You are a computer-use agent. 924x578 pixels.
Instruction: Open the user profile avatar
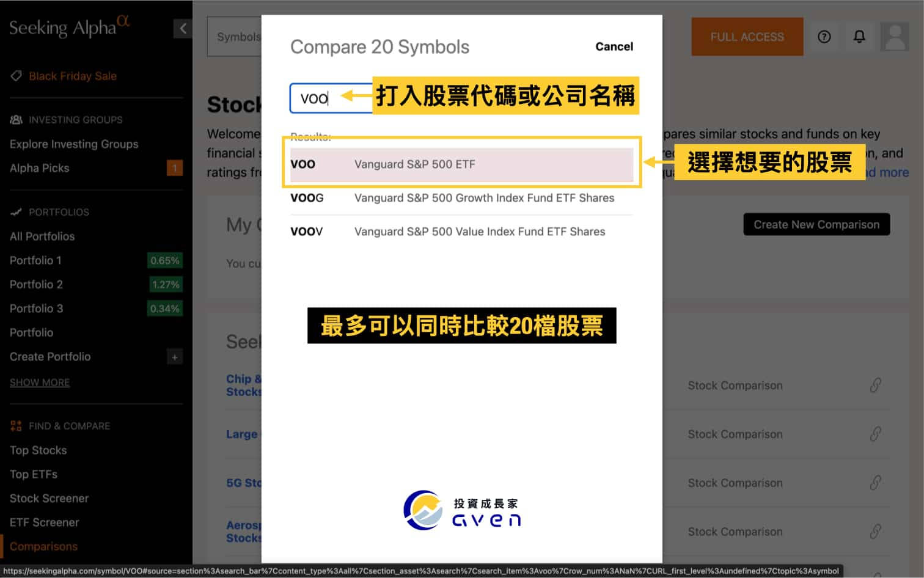pos(895,37)
